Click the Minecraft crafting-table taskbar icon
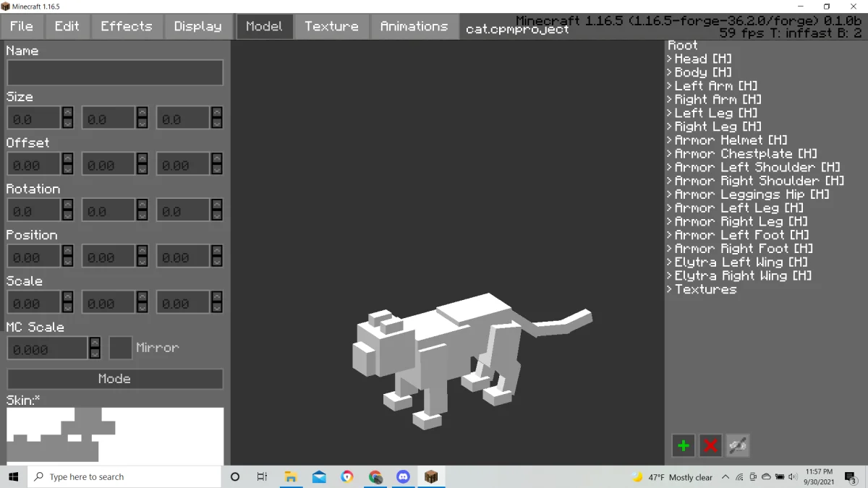This screenshot has height=488, width=868. pos(431,476)
